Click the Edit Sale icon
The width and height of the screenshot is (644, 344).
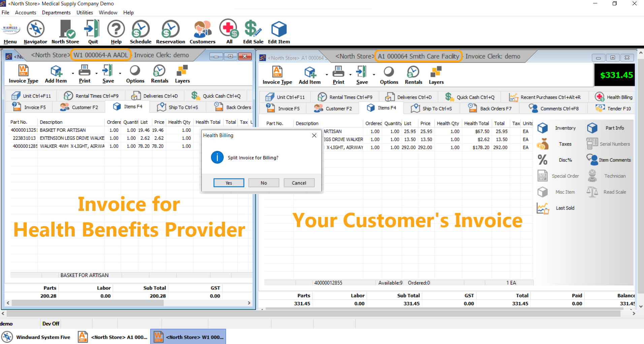(252, 31)
